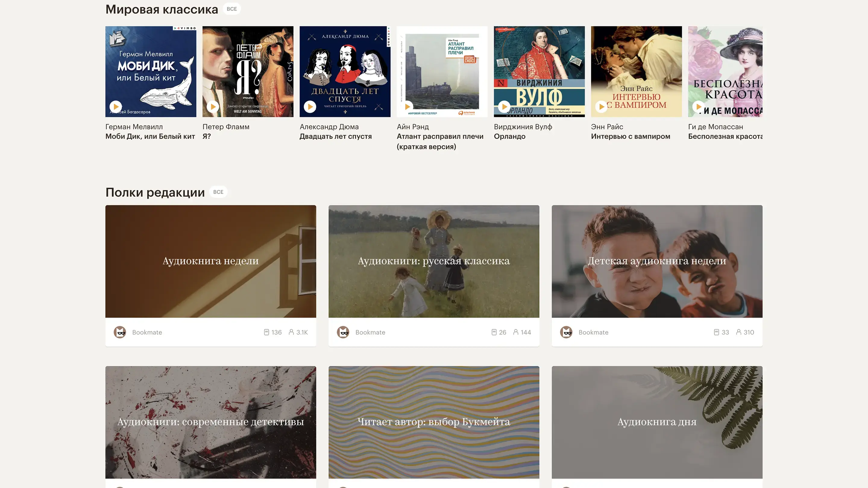Open Аудиокниги: современные детективы shelf

[x=211, y=422]
